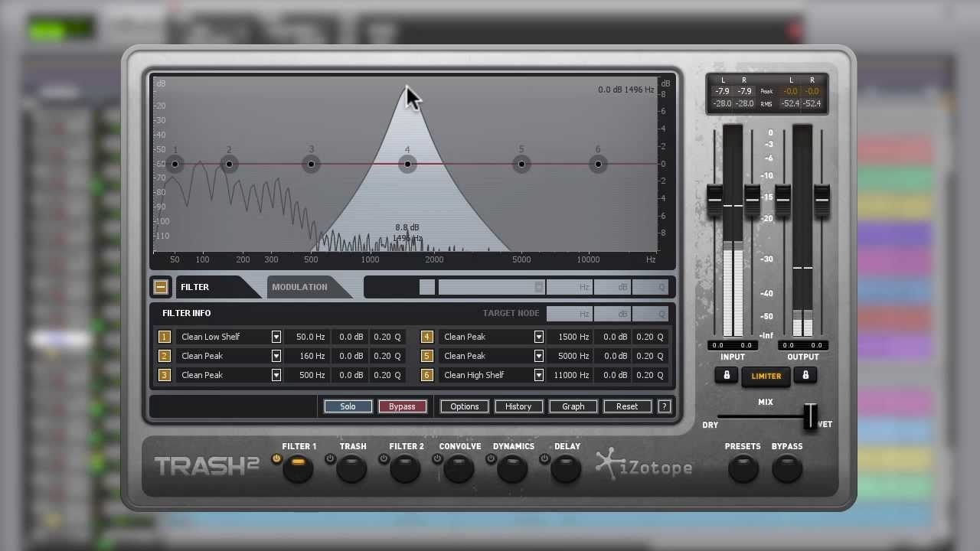
Task: Click node number 1 badge in Filter Info
Action: click(164, 337)
